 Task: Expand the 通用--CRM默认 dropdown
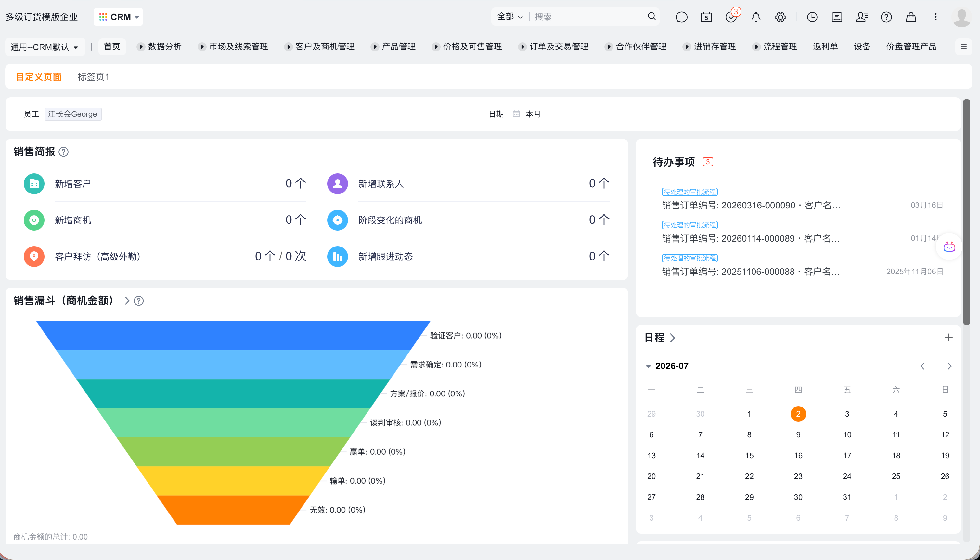tap(45, 47)
